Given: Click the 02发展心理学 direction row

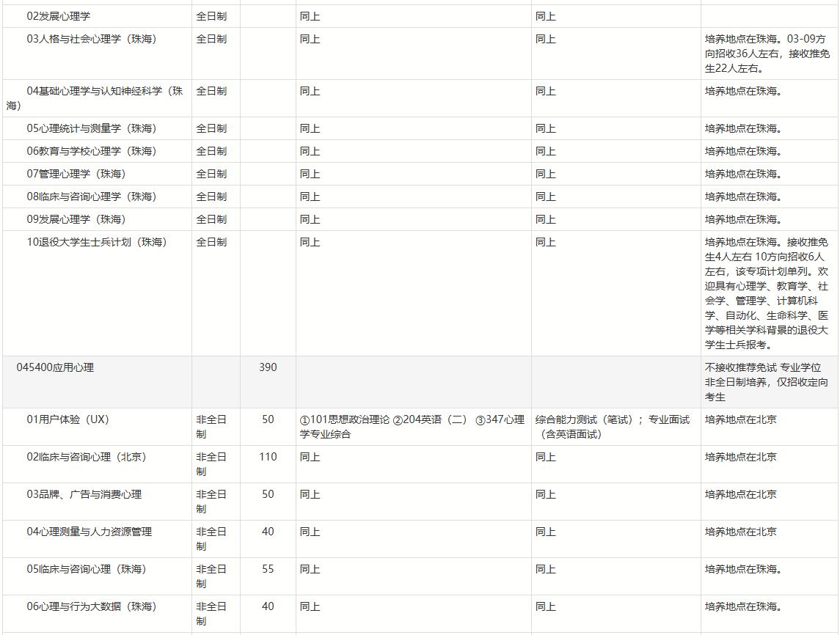Looking at the screenshot, I should click(59, 16).
